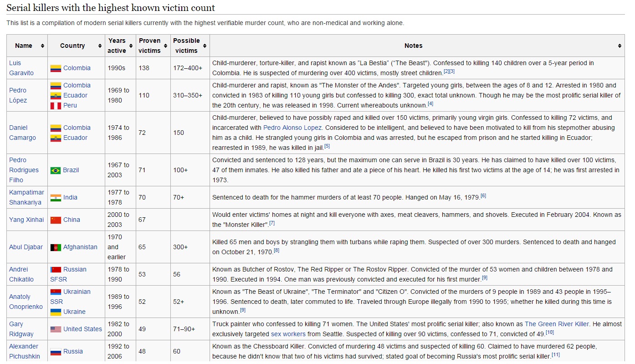
Task: Click the Ecuador flag in Pedro López's row
Action: pyautogui.click(x=56, y=96)
